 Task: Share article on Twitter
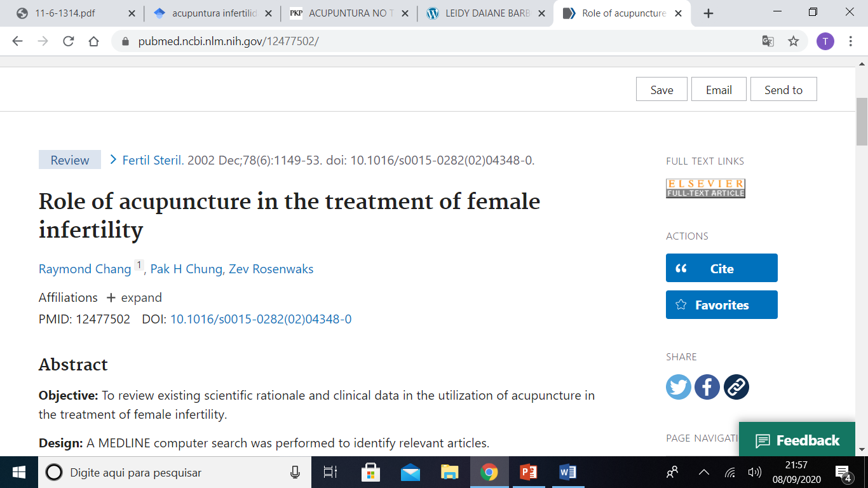pyautogui.click(x=678, y=386)
